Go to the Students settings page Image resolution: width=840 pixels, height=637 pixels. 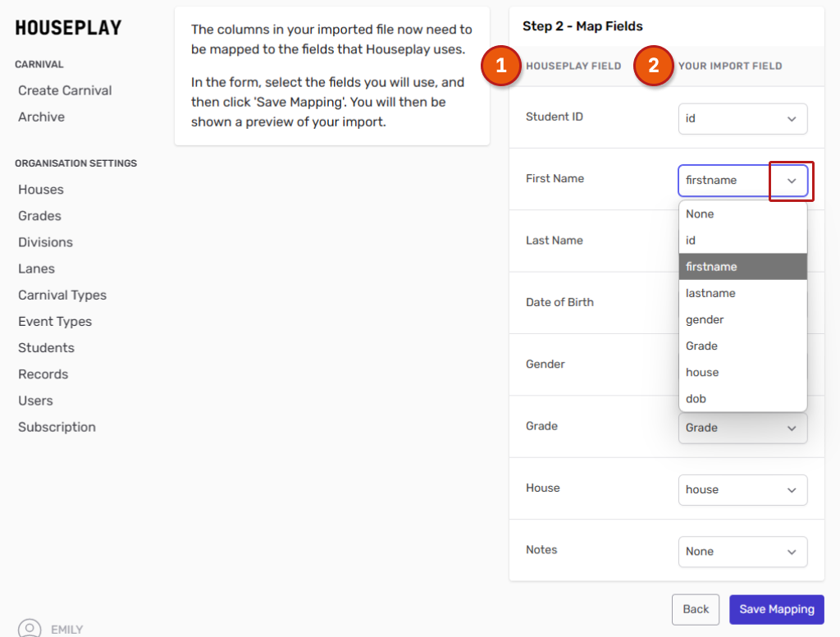(46, 348)
